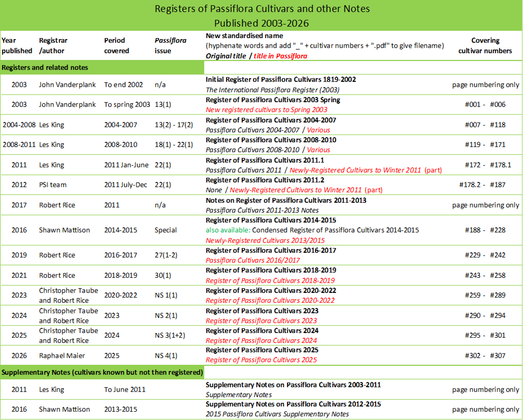The width and height of the screenshot is (523, 420).
Task: Select the cultivar range '#229 - #242'
Action: 485,255
